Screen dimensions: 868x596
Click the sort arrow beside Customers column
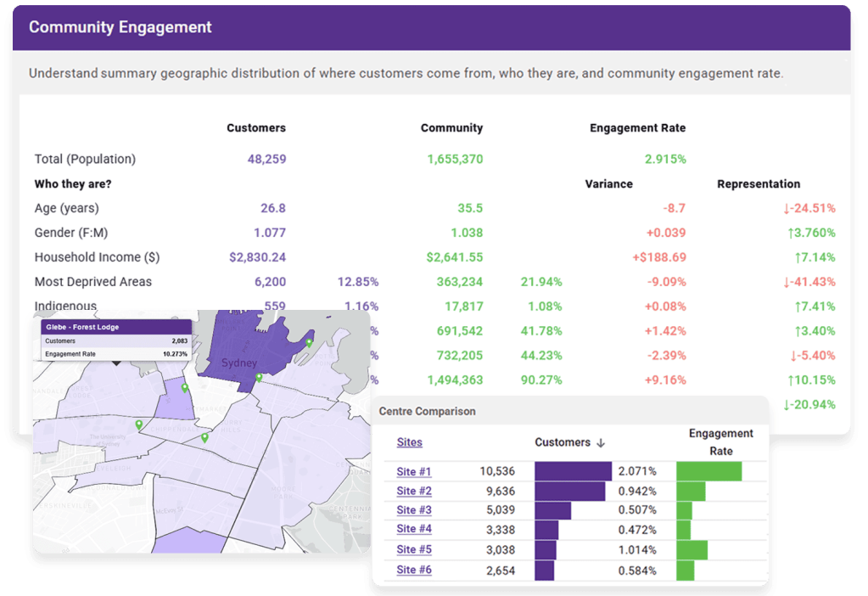(602, 442)
